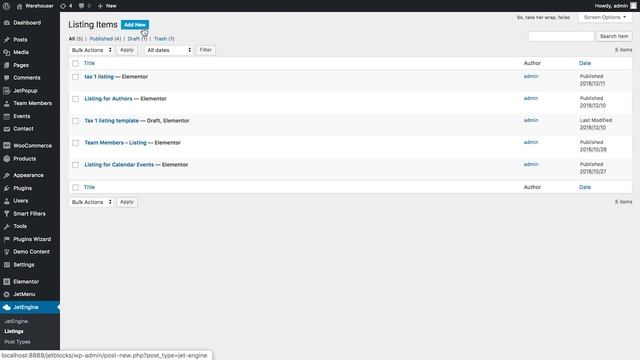Screen dimensions: 640x360
Task: Check the 'Listing for Calendar Events' checkbox
Action: coord(76,165)
